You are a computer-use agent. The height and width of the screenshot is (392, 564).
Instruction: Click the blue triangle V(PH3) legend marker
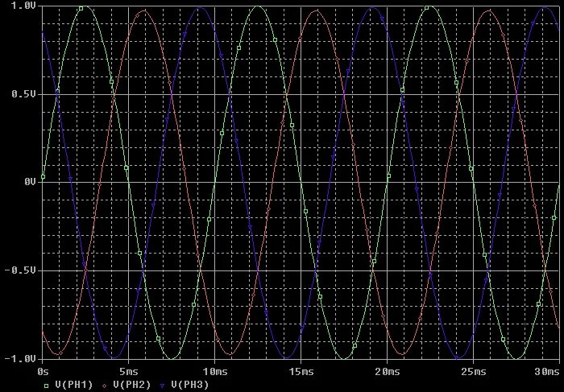pyautogui.click(x=163, y=386)
